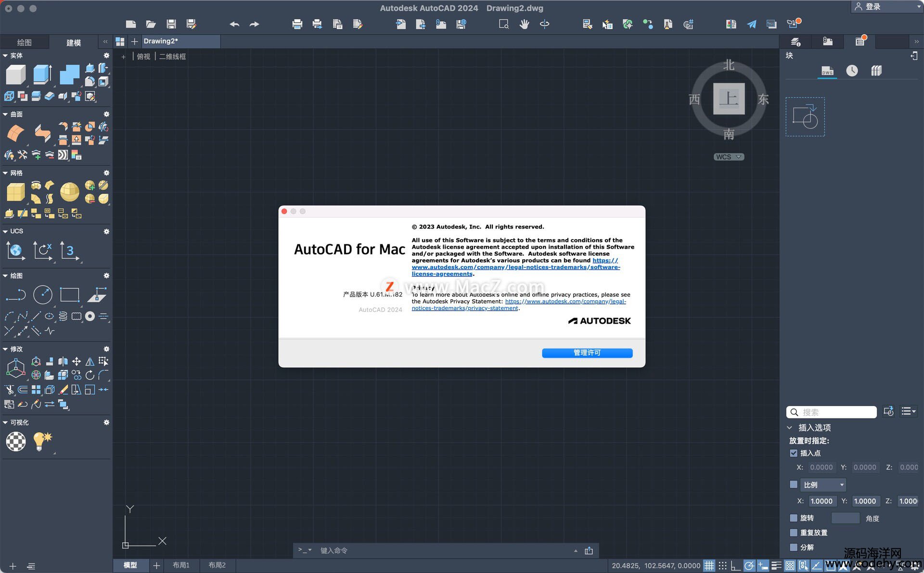Select the Drawing2* file tab

(x=181, y=41)
